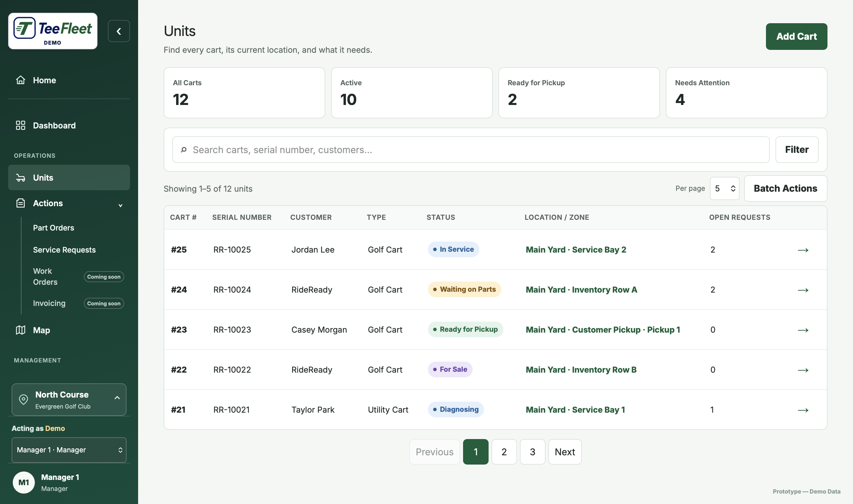
Task: Open the Manager 1 role dropdown
Action: pyautogui.click(x=69, y=450)
